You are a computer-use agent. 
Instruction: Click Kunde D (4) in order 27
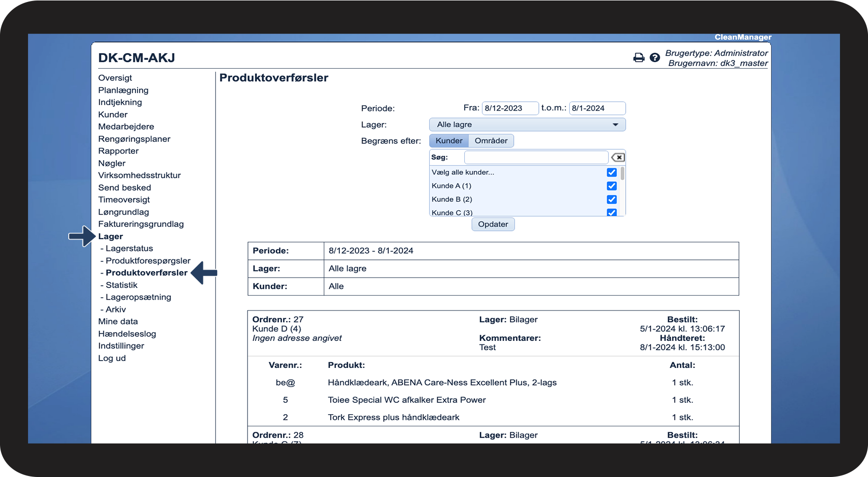277,329
